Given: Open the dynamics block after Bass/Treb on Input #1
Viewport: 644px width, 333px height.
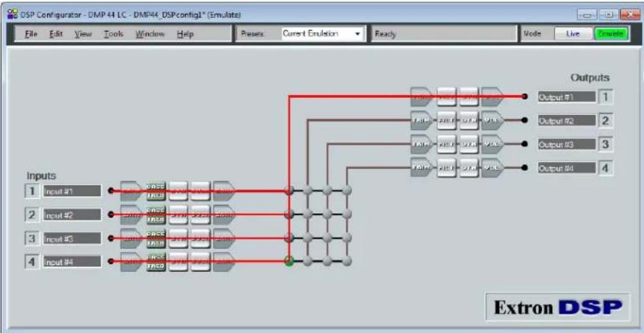Looking at the screenshot, I should tap(178, 191).
